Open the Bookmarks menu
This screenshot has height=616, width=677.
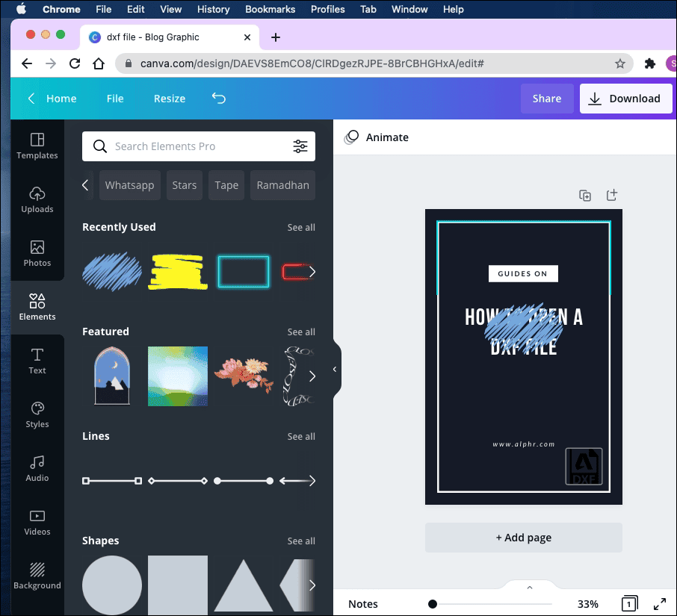coord(270,9)
